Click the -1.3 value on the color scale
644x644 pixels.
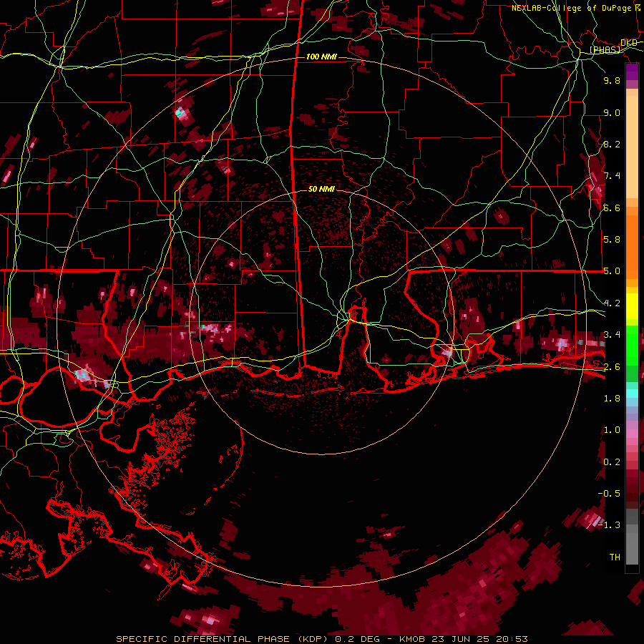[610, 525]
